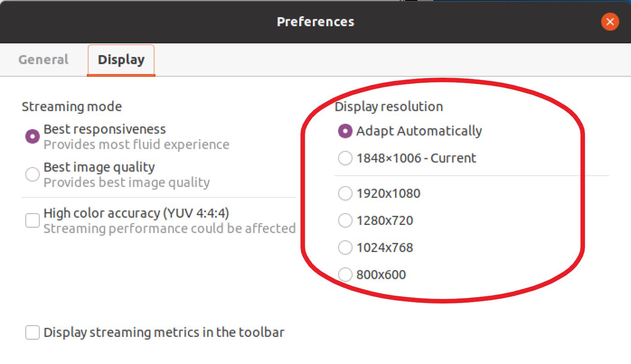
Task: Close the Preferences dialog
Action: coord(610,22)
